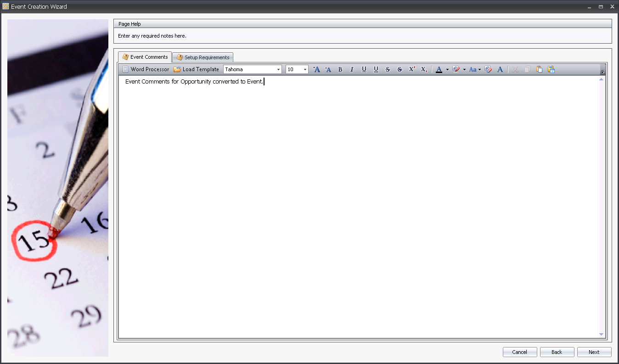Toggle double strikethrough formatting
This screenshot has height=364, width=619.
click(x=400, y=69)
